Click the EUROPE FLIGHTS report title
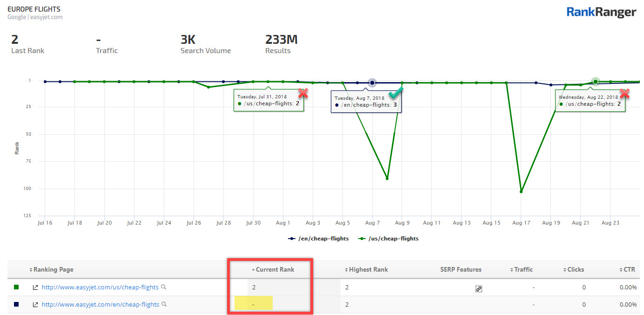This screenshot has width=644, height=315. coord(34,9)
